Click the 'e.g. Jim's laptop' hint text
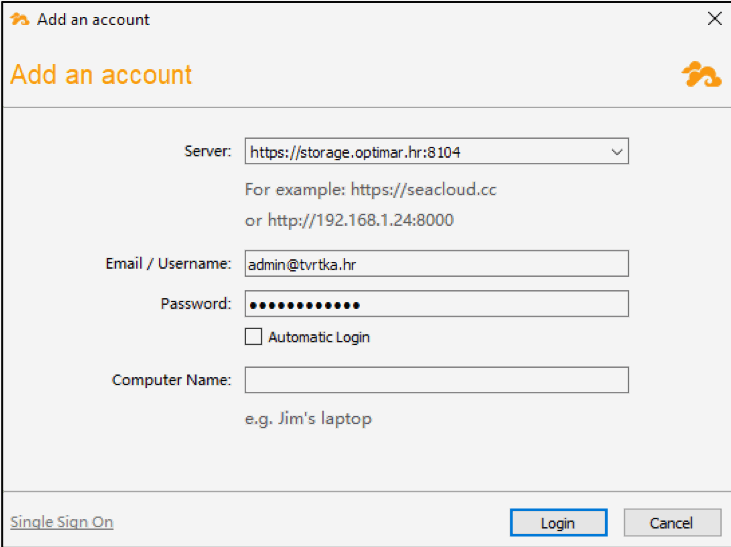This screenshot has height=547, width=731. tap(308, 419)
